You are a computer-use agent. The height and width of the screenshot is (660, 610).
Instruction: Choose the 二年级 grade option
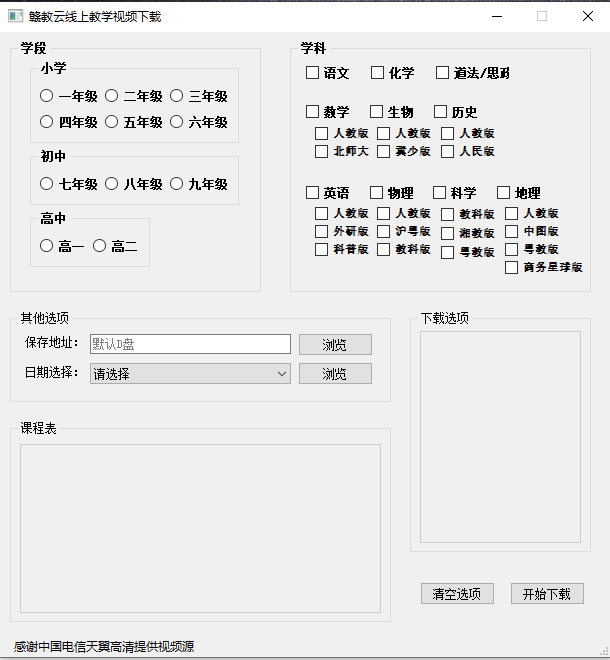111,96
